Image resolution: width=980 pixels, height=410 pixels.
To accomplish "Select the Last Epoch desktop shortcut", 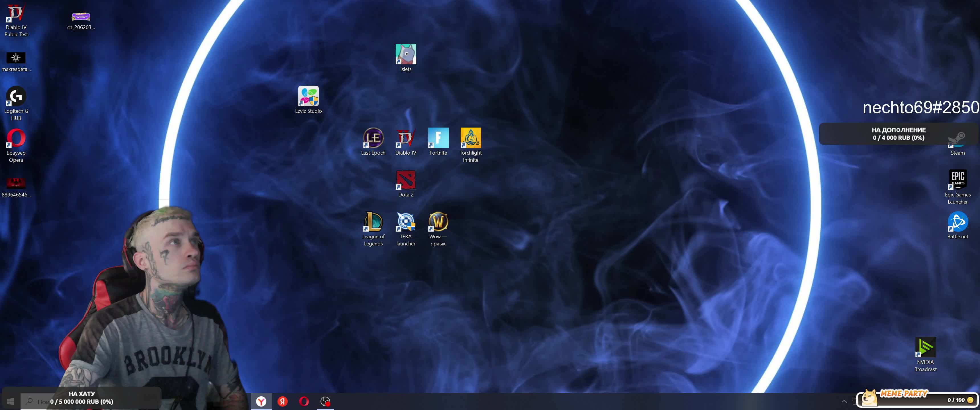I will (373, 138).
